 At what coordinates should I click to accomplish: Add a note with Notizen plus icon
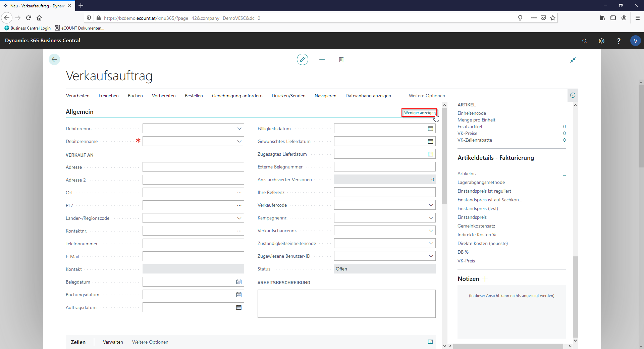coord(485,279)
